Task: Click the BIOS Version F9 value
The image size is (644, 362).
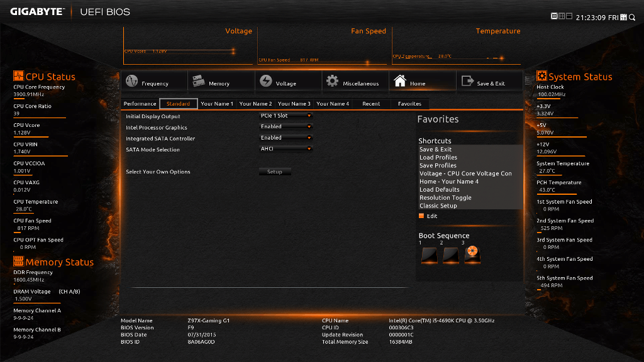Action: point(191,327)
